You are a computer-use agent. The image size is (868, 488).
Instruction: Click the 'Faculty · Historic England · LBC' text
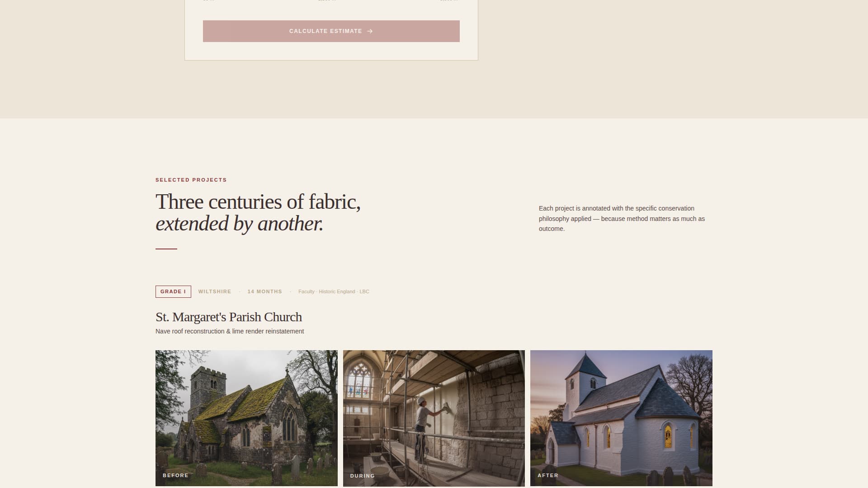coord(334,291)
